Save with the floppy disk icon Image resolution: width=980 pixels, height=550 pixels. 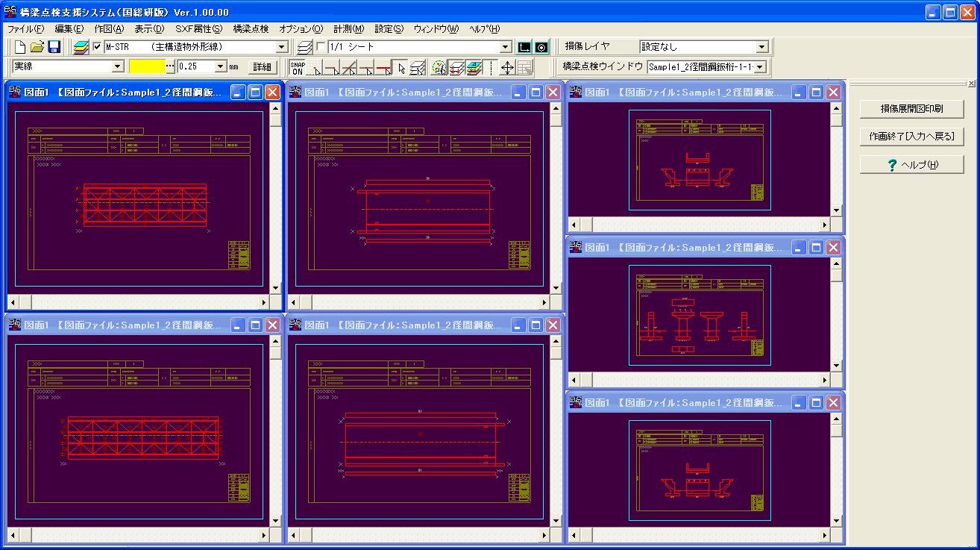[54, 47]
